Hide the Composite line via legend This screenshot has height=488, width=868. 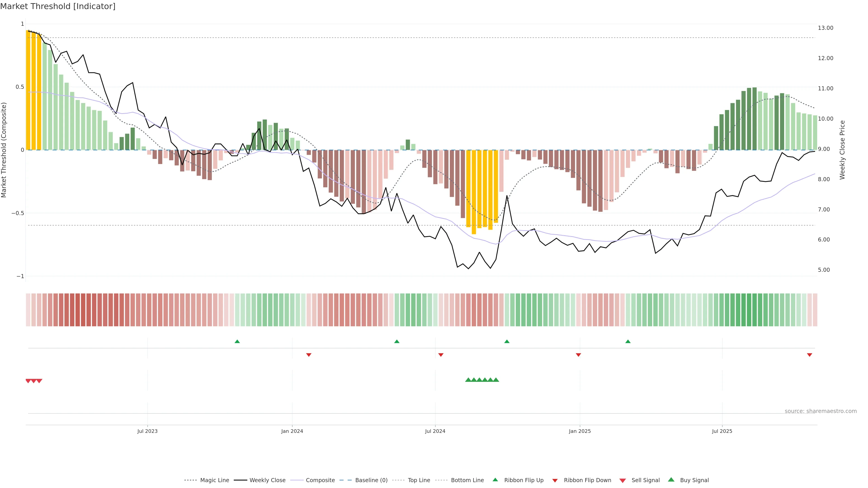(320, 480)
